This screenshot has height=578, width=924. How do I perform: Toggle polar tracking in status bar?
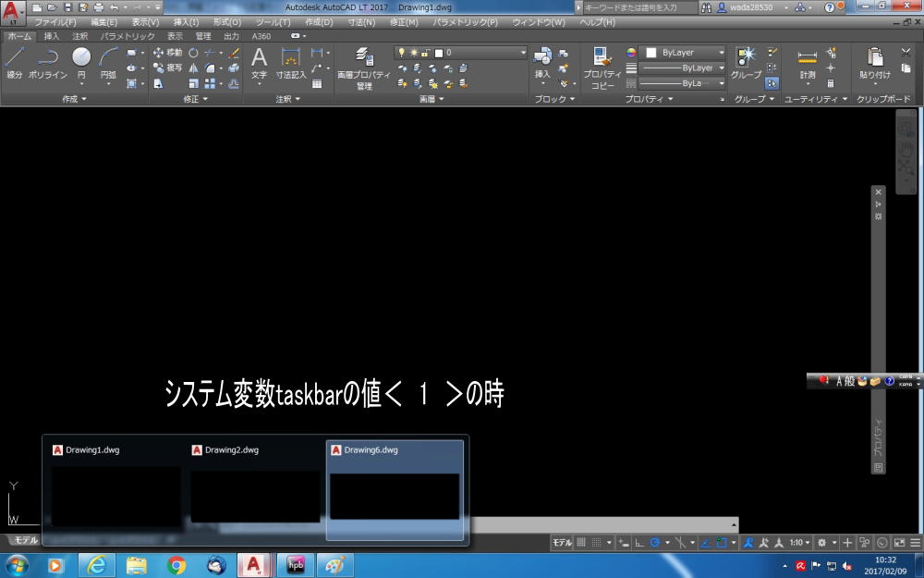tap(654, 542)
